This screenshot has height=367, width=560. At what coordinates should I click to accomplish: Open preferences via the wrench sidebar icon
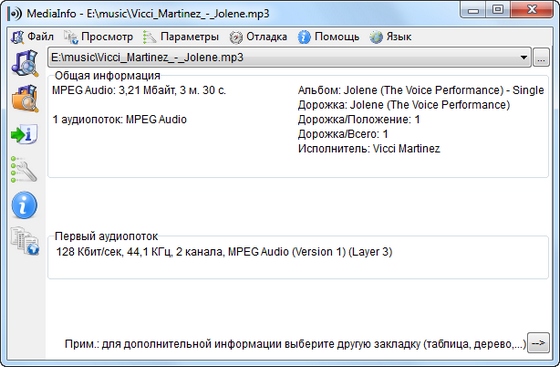(24, 170)
